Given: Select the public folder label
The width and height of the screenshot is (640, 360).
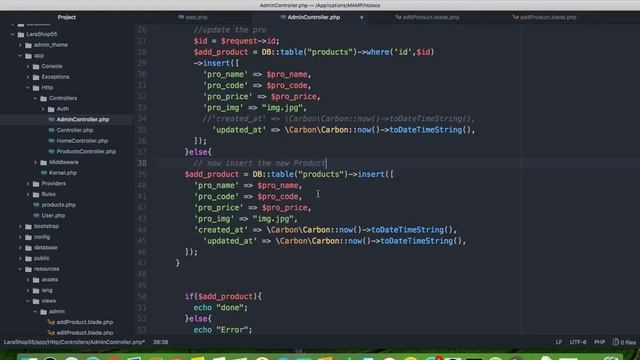Looking at the screenshot, I should 42,258.
